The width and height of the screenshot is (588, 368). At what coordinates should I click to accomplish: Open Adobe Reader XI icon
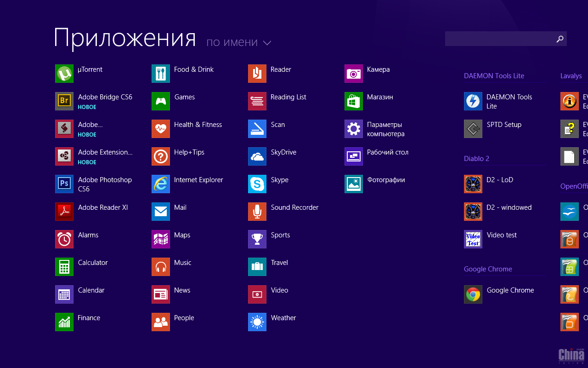(64, 212)
